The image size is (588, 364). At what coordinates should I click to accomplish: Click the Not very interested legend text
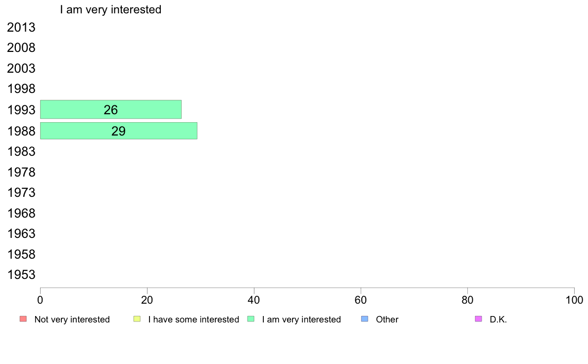click(72, 319)
